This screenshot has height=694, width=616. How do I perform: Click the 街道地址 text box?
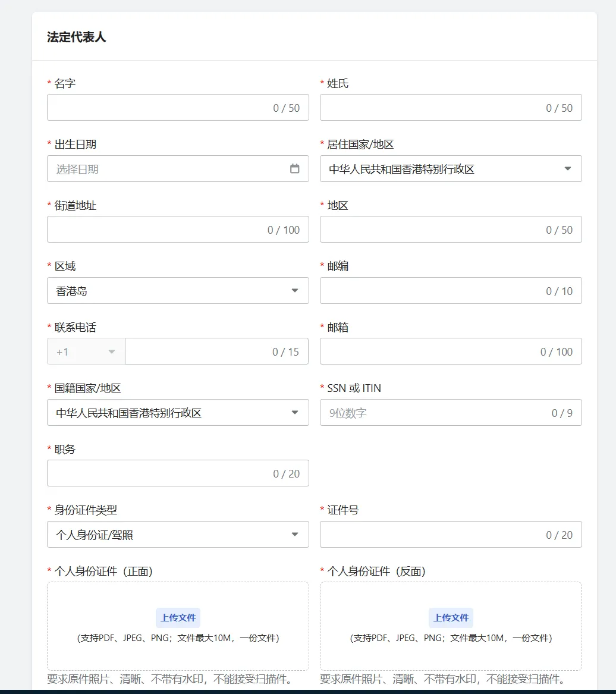tap(155, 230)
